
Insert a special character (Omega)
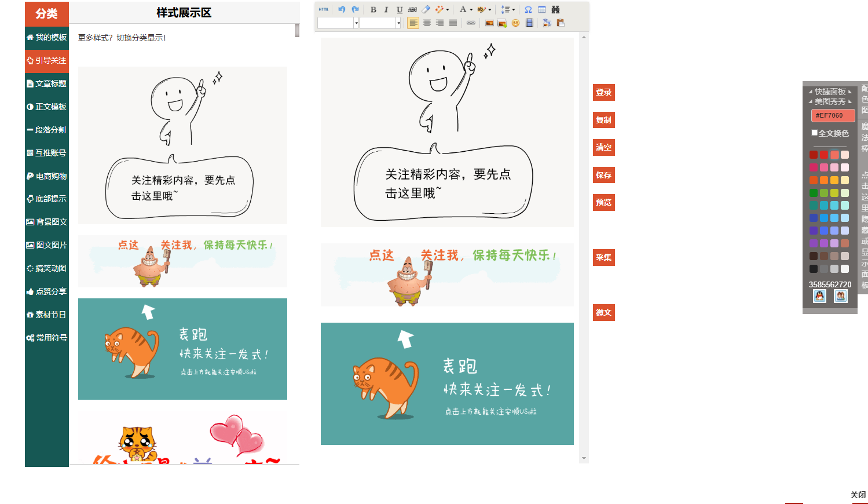tap(528, 9)
